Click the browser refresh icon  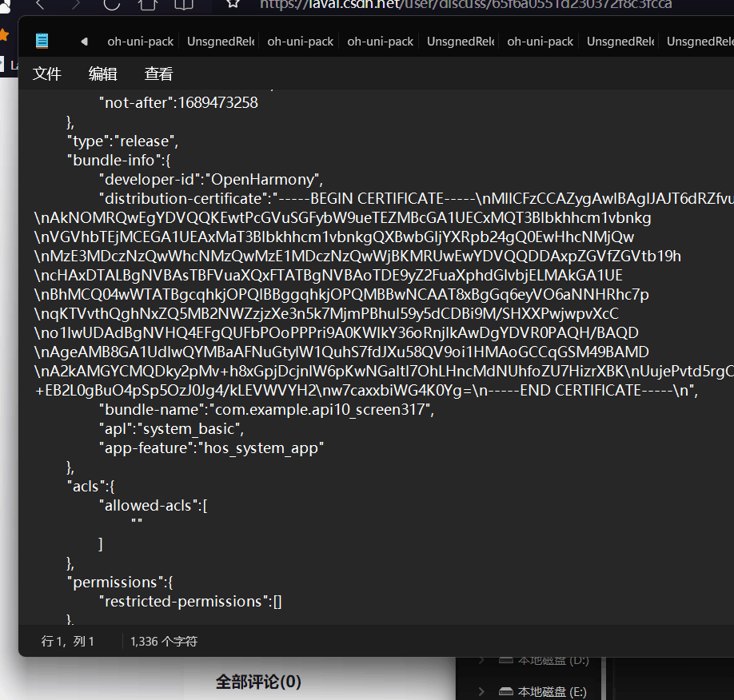tap(111, 4)
